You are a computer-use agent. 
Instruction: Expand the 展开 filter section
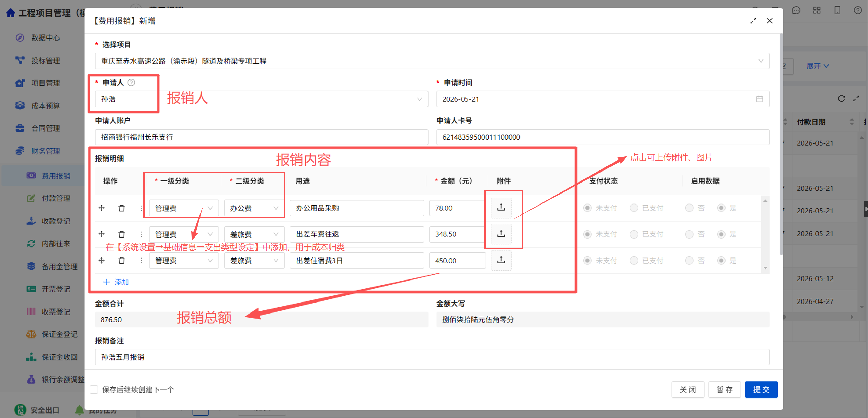click(x=818, y=66)
